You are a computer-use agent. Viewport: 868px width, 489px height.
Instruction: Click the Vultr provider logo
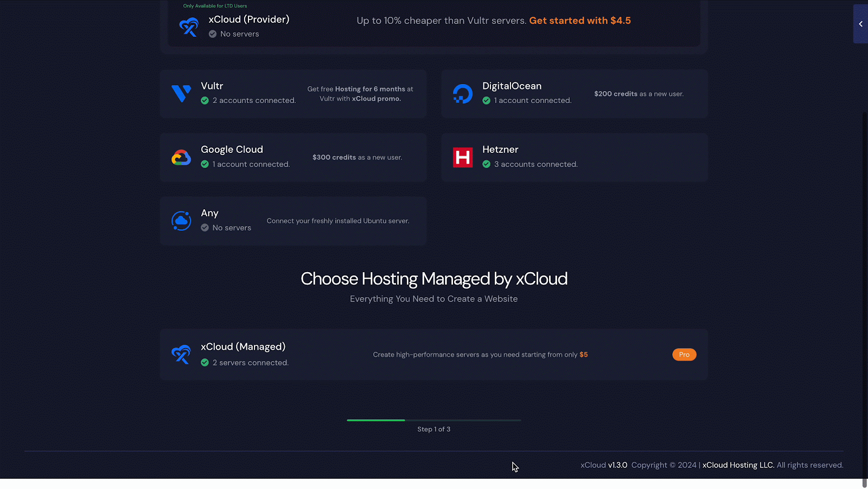click(x=181, y=93)
